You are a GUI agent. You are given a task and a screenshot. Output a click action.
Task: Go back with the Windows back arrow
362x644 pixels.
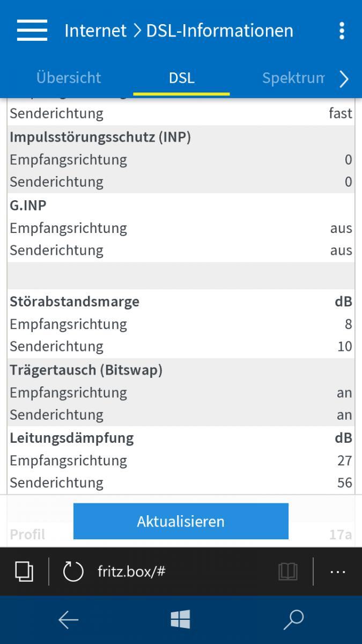pyautogui.click(x=68, y=620)
